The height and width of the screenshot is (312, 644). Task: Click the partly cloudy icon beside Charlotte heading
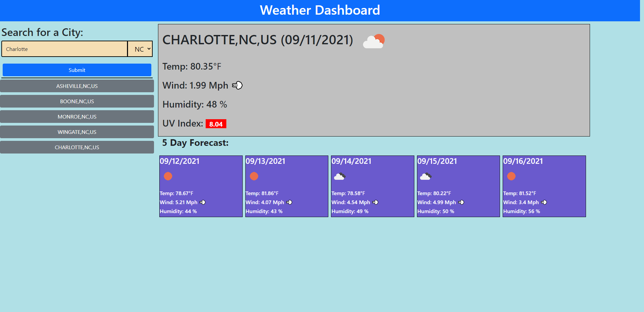(374, 41)
